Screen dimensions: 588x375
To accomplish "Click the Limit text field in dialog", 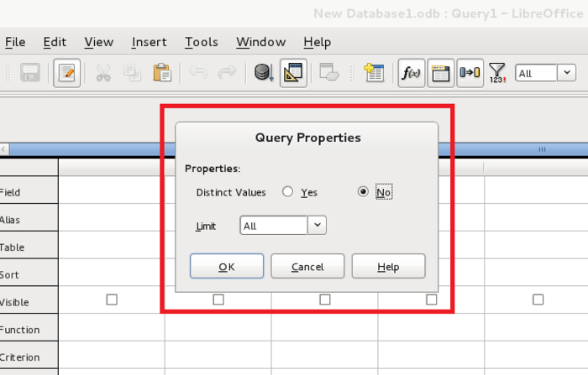I will coord(274,225).
